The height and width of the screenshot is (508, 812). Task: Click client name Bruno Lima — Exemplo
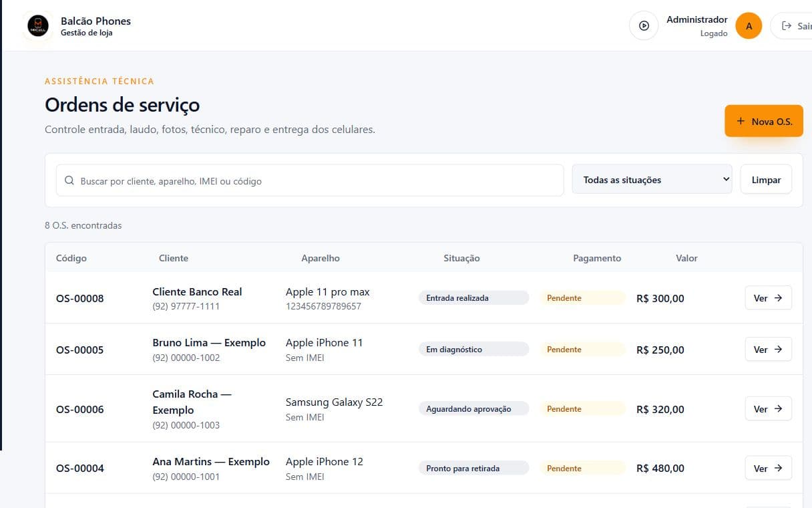[x=209, y=342]
